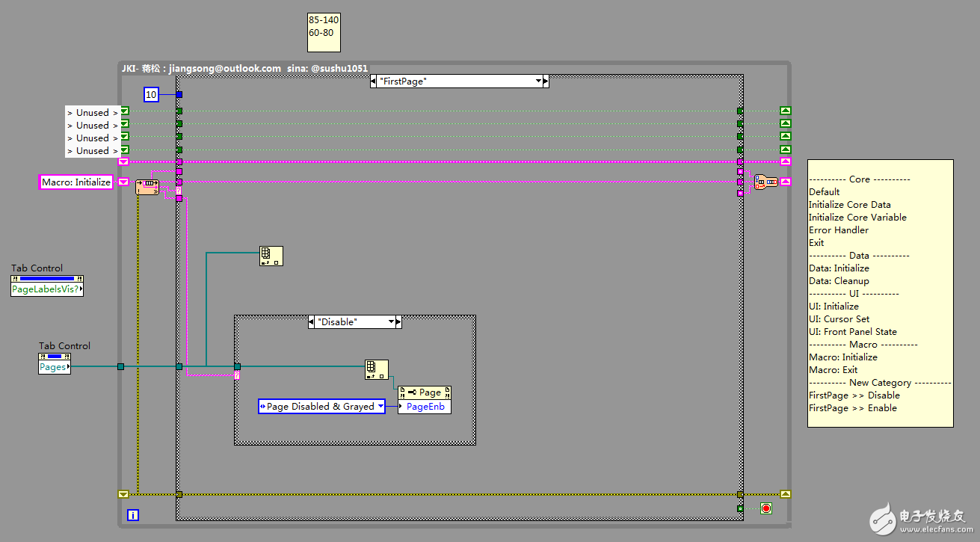Click the red loop stop terminal

[765, 508]
